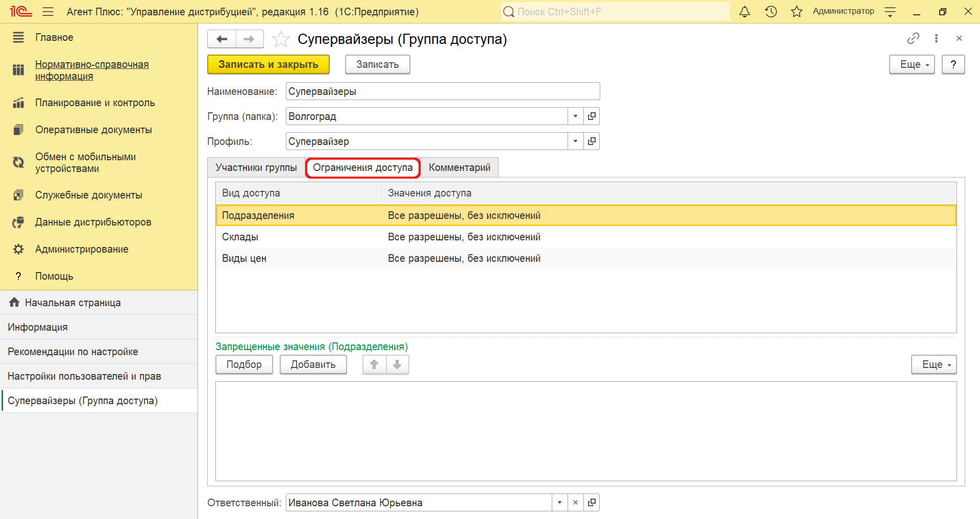The width and height of the screenshot is (980, 519).
Task: Open the 1C main menu hamburger icon
Action: point(48,11)
